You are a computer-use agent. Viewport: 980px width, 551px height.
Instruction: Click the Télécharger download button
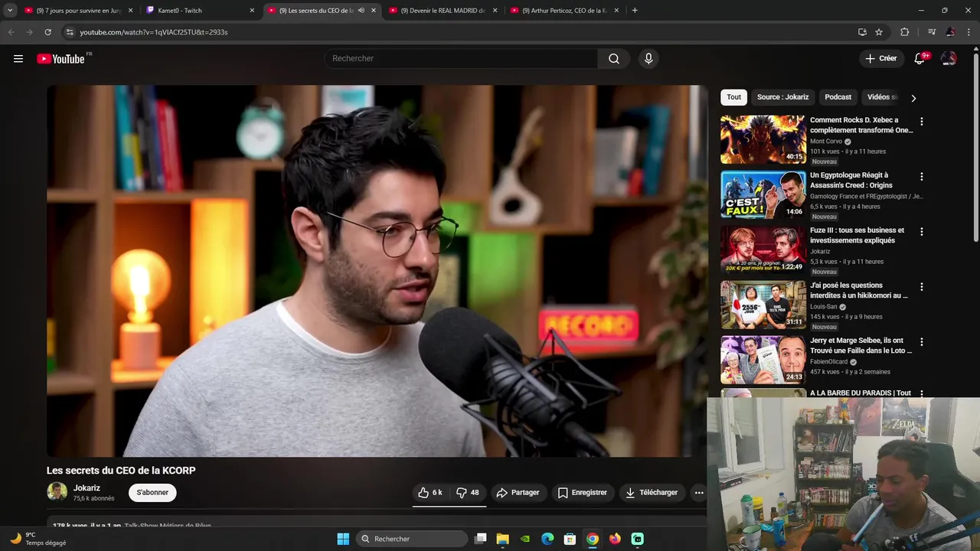(652, 493)
